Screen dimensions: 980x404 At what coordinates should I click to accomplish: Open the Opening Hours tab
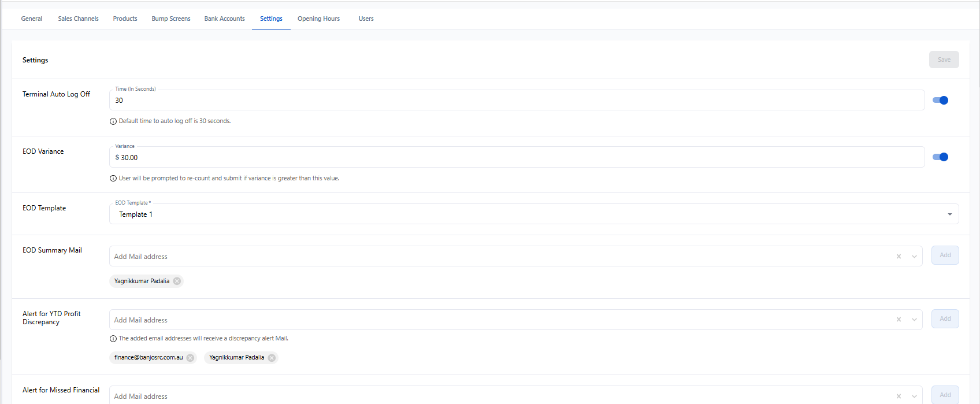(x=318, y=18)
